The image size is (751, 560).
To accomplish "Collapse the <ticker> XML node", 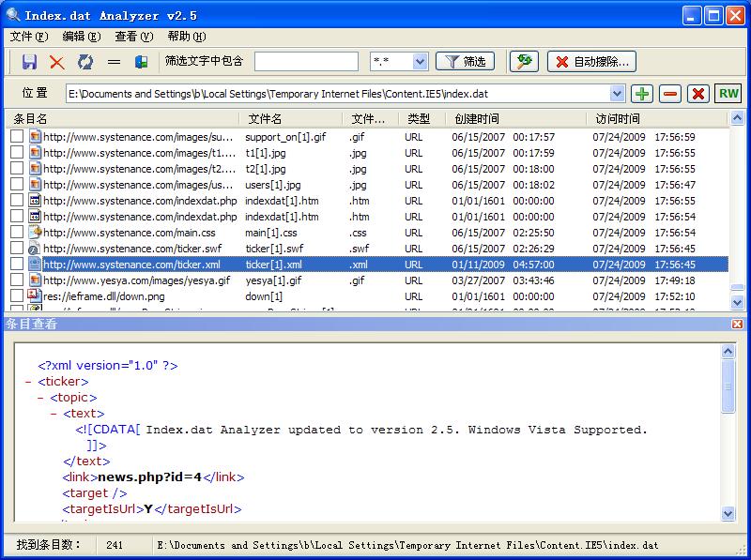I will (x=28, y=382).
